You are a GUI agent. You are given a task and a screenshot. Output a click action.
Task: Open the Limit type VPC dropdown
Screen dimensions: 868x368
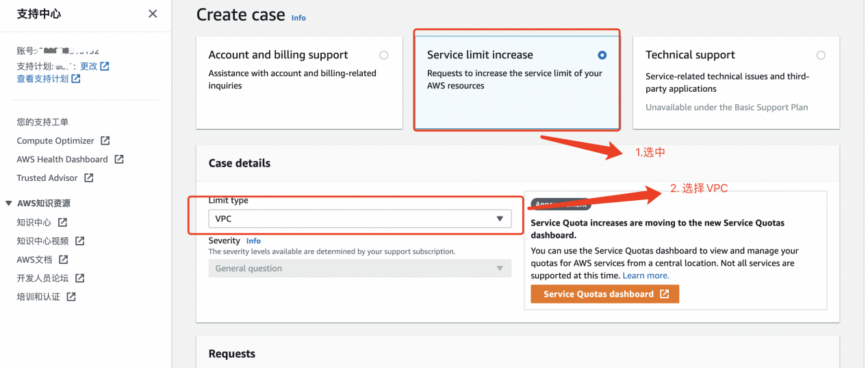click(360, 219)
